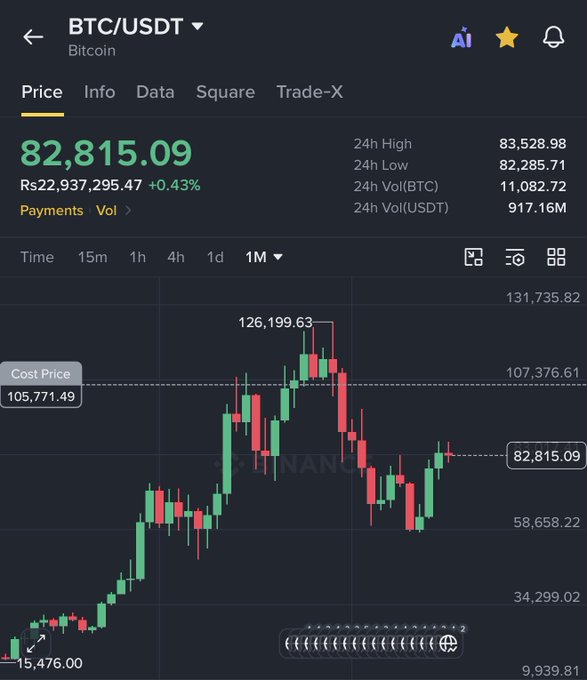Open the Trade-X tab
587x680 pixels.
coord(310,92)
